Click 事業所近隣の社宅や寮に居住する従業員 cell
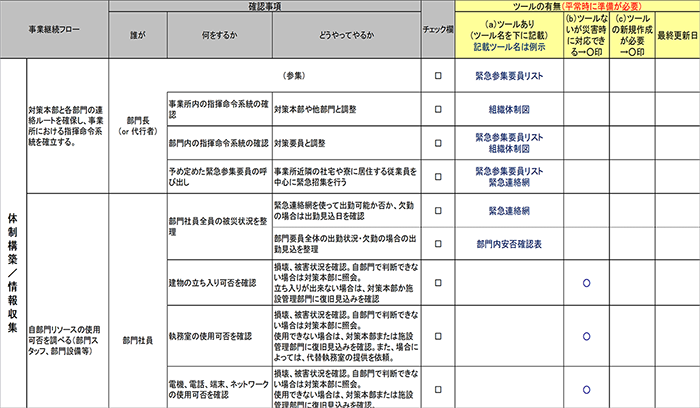 pos(346,177)
